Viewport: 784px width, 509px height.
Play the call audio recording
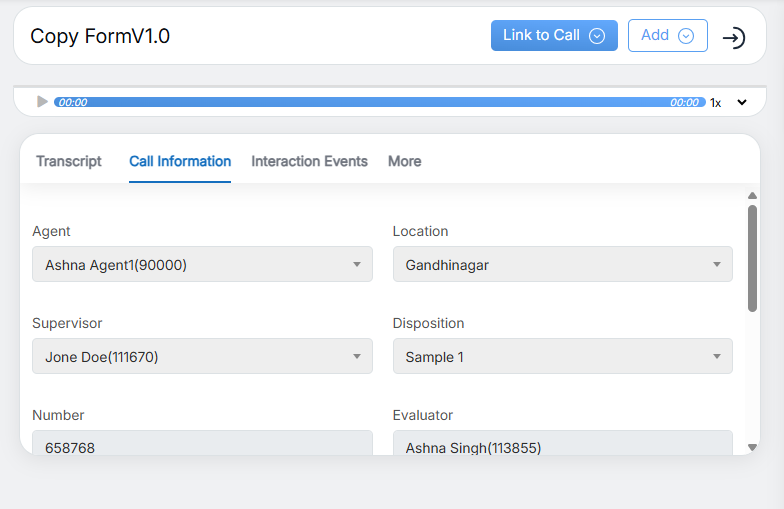point(42,102)
